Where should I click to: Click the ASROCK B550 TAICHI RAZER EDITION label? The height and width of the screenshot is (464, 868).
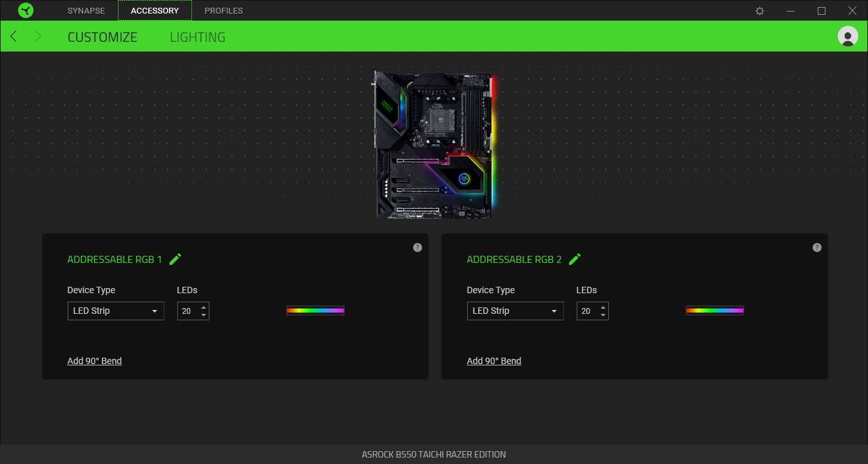click(x=434, y=454)
